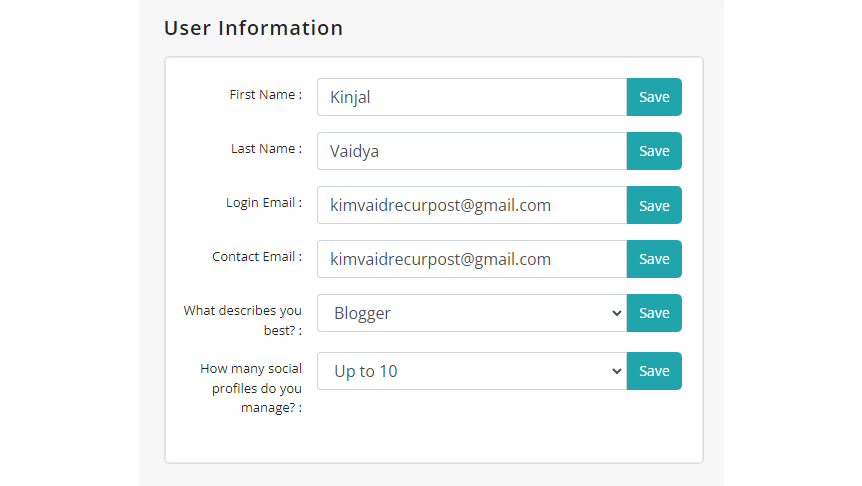Click the 'Login Email :' label
The width and height of the screenshot is (862, 486).
pos(264,203)
